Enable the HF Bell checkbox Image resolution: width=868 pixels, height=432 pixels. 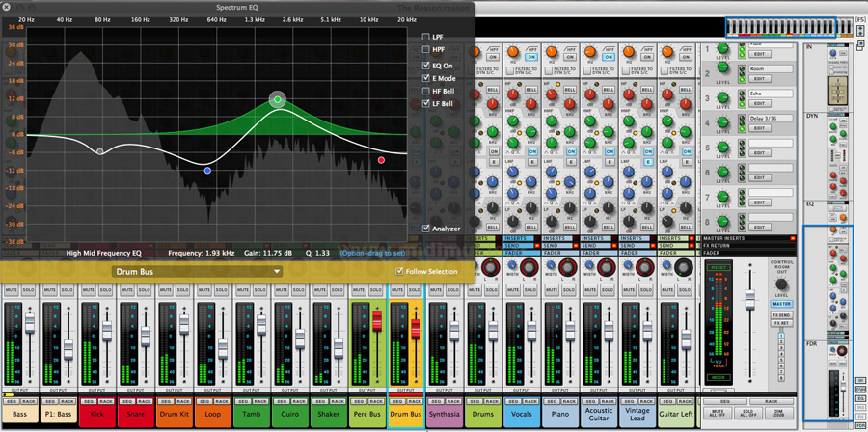pyautogui.click(x=426, y=92)
